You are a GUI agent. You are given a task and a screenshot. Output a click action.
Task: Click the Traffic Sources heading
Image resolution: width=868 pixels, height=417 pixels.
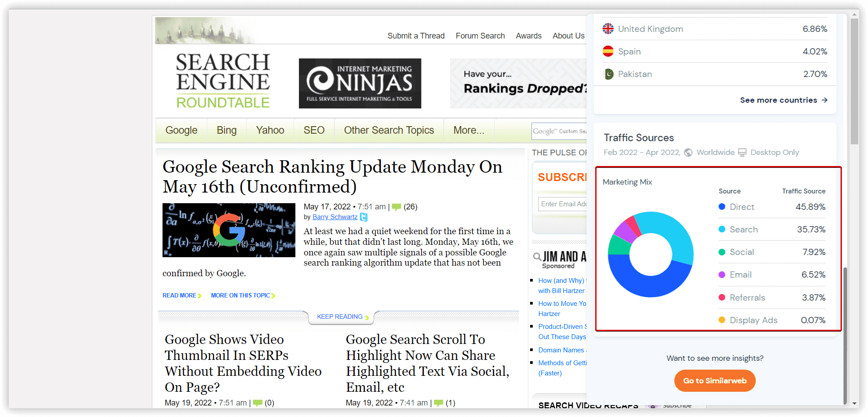coord(639,138)
